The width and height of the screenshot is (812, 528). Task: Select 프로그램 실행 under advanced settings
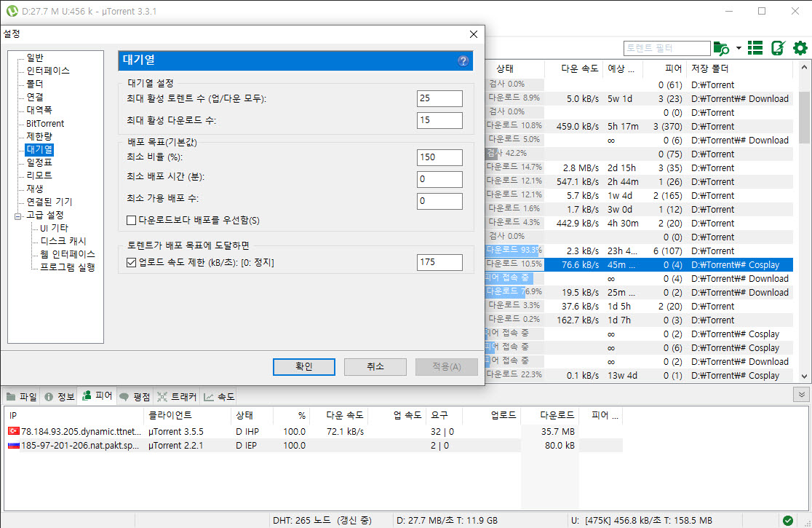click(68, 267)
